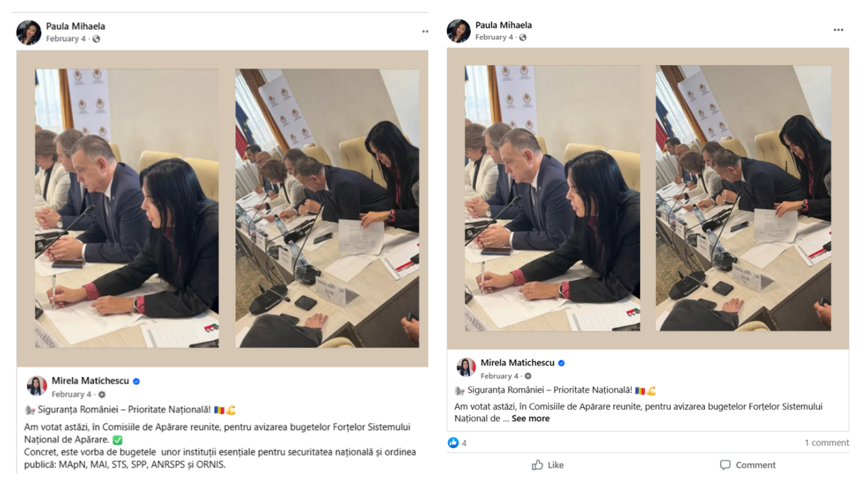Open the Paula Mihaela profile name on the left post
The image size is (868, 486).
(75, 26)
